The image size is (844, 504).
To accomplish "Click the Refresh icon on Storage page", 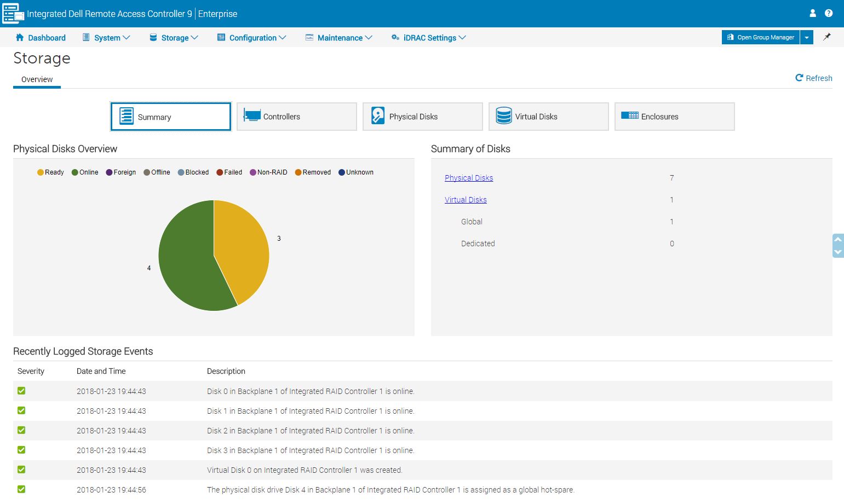I will pyautogui.click(x=799, y=78).
